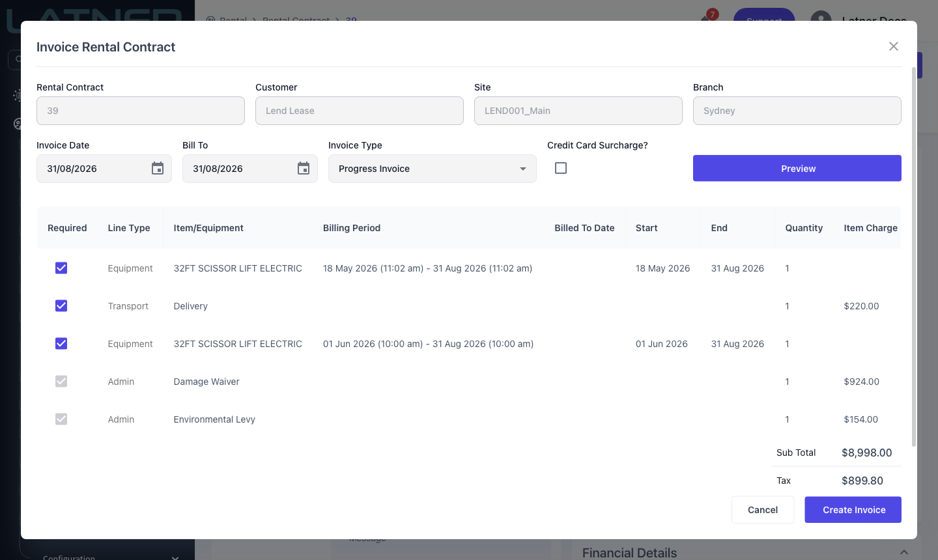Click the Sub Total value $8,998.00

pos(866,453)
